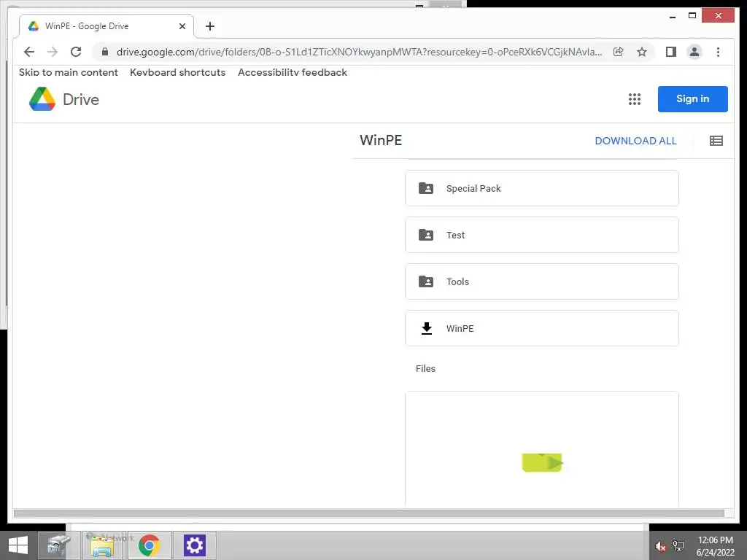Open the Tools folder
Image resolution: width=747 pixels, height=560 pixels.
pyautogui.click(x=542, y=281)
